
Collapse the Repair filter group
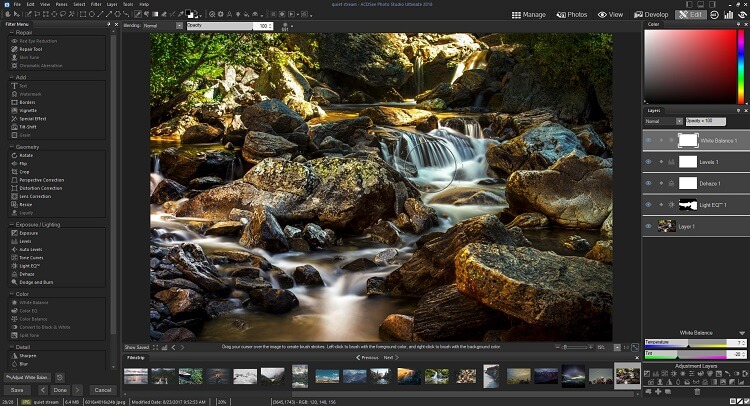coord(11,33)
